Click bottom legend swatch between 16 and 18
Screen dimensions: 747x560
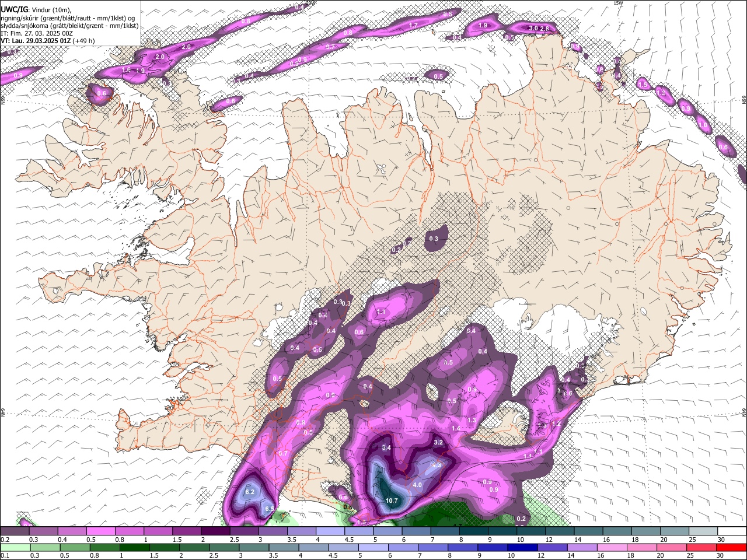click(x=612, y=547)
